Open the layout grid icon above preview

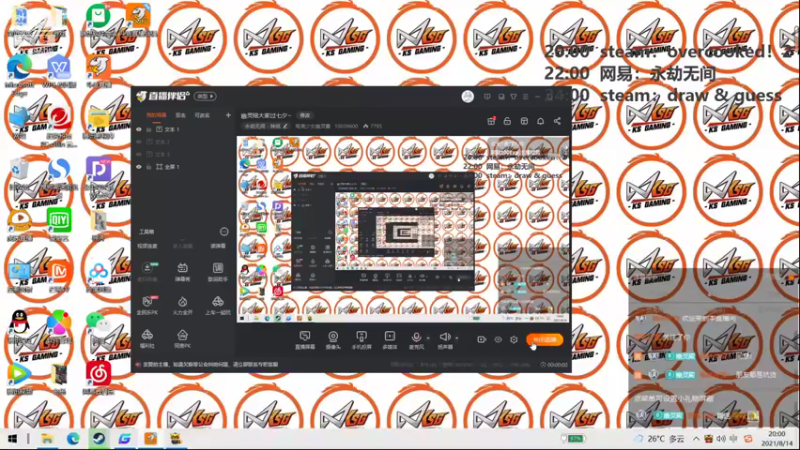524,121
